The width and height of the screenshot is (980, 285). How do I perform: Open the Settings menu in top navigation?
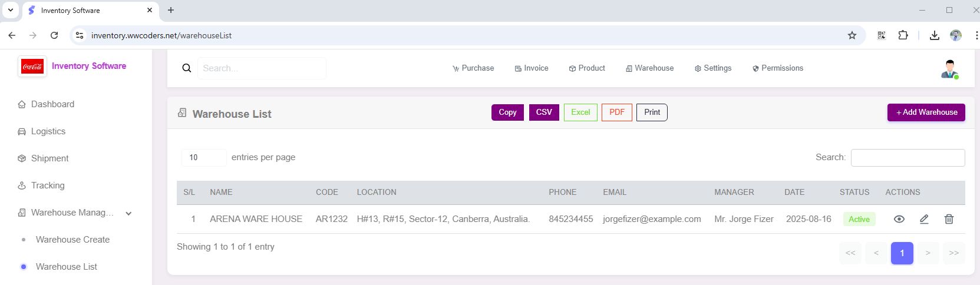[x=713, y=68]
